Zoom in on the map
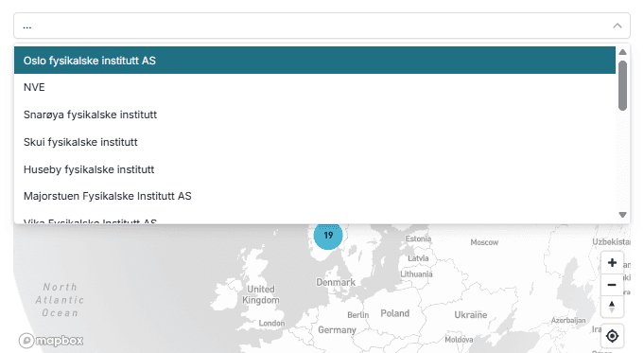The image size is (644, 353). (612, 262)
